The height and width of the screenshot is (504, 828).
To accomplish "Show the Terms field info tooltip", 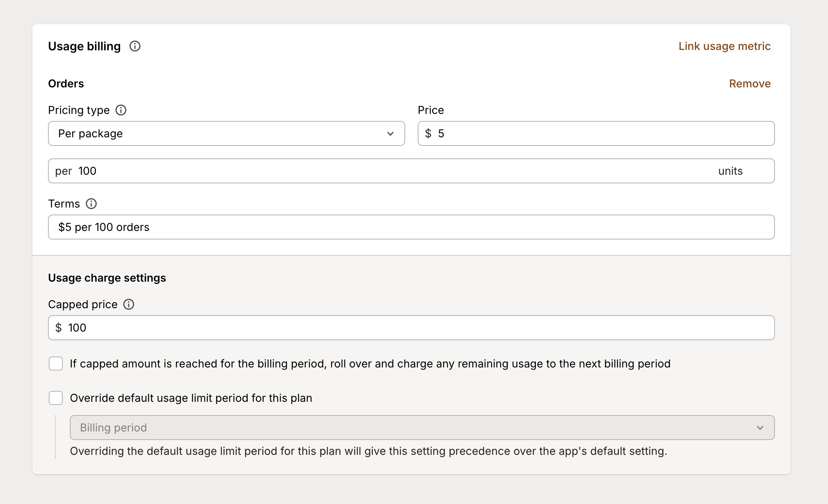I will (x=91, y=204).
